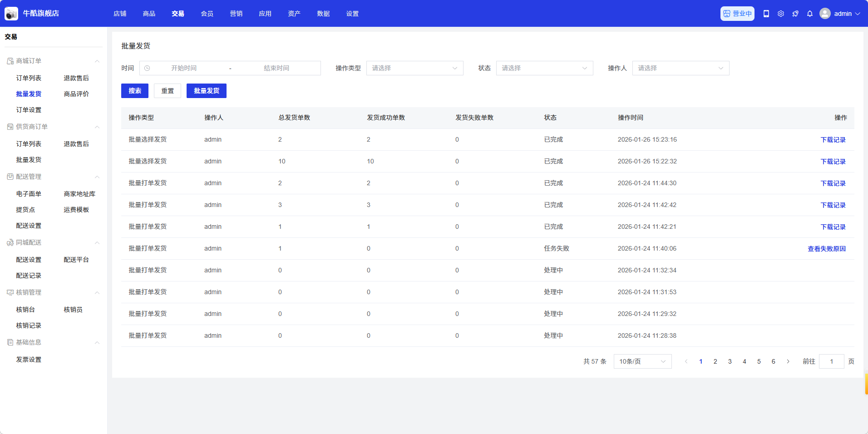Open the 状态 select dropdown

click(x=544, y=68)
